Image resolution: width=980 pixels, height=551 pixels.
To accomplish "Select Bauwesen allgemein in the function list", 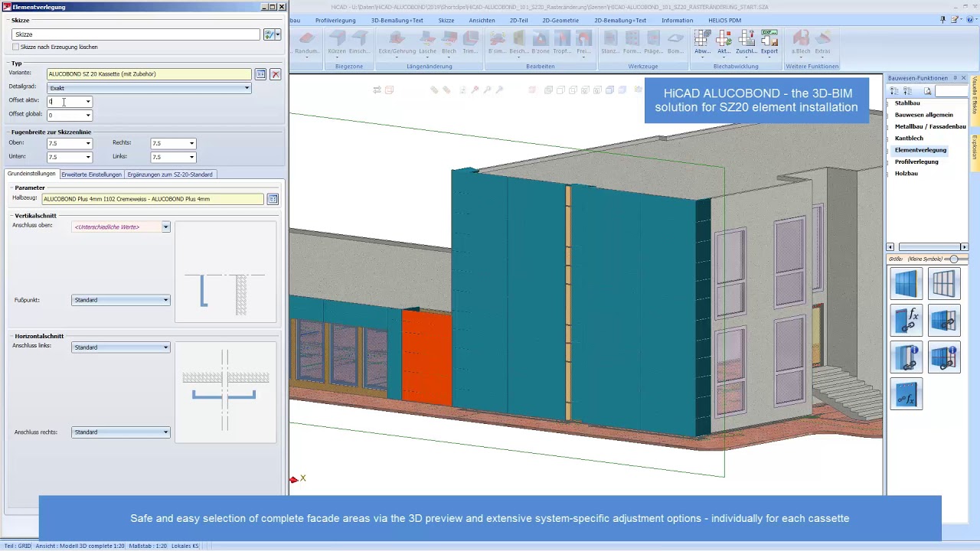I will pos(924,115).
